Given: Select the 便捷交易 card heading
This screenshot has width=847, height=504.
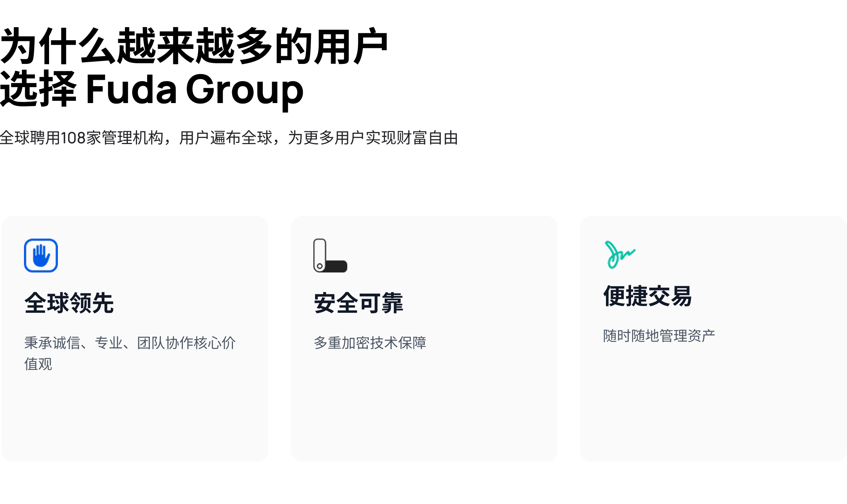Looking at the screenshot, I should [648, 296].
